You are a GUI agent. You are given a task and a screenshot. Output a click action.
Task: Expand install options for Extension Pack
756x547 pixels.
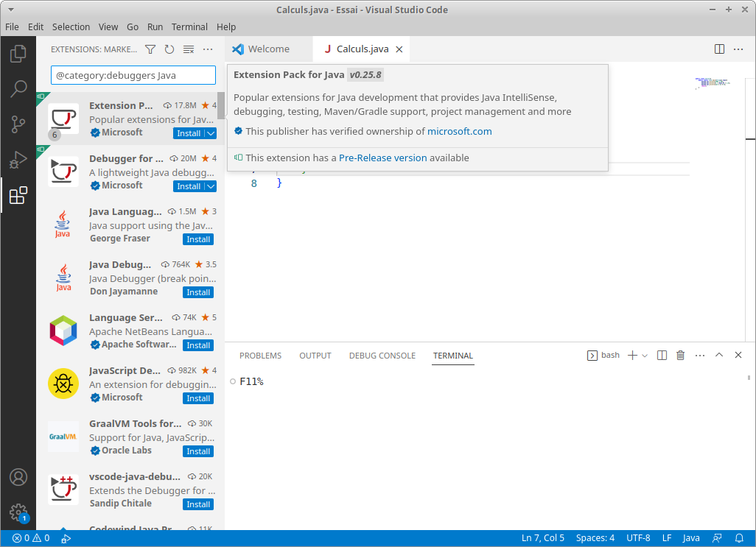211,133
